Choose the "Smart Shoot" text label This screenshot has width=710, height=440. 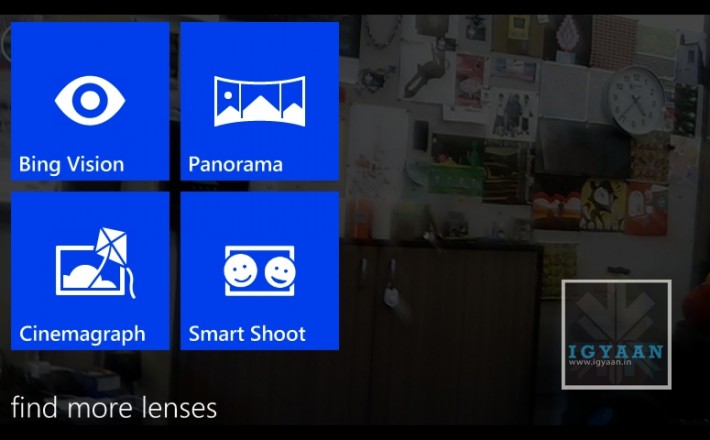click(x=247, y=334)
